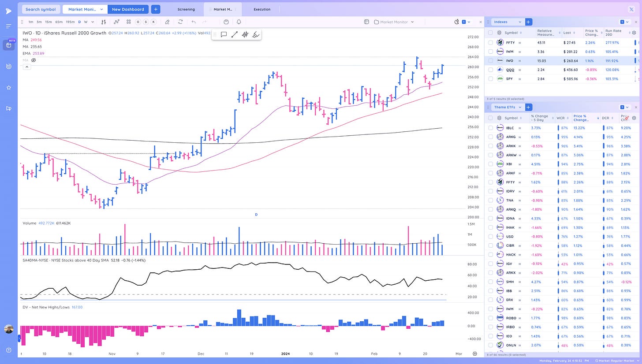Open the link group 1 dropdown in Indexes panel
Image resolution: width=642 pixels, height=364 pixels.
click(x=624, y=22)
